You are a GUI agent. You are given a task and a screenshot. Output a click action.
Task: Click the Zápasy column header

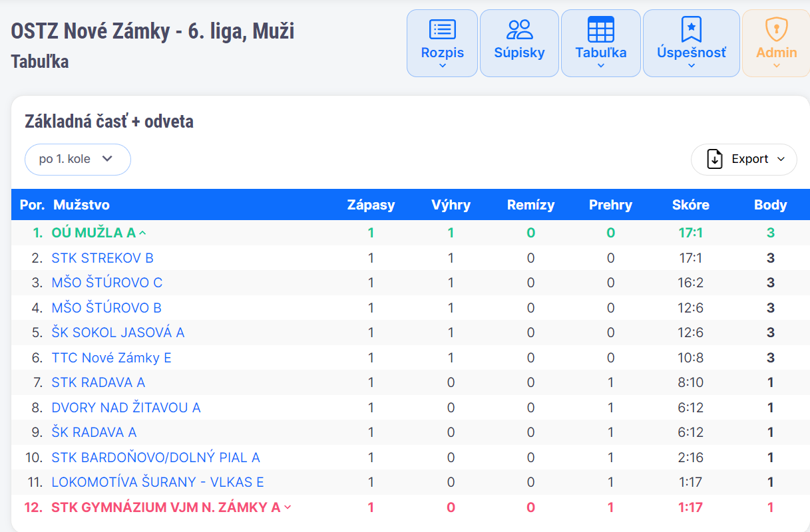[x=371, y=205]
